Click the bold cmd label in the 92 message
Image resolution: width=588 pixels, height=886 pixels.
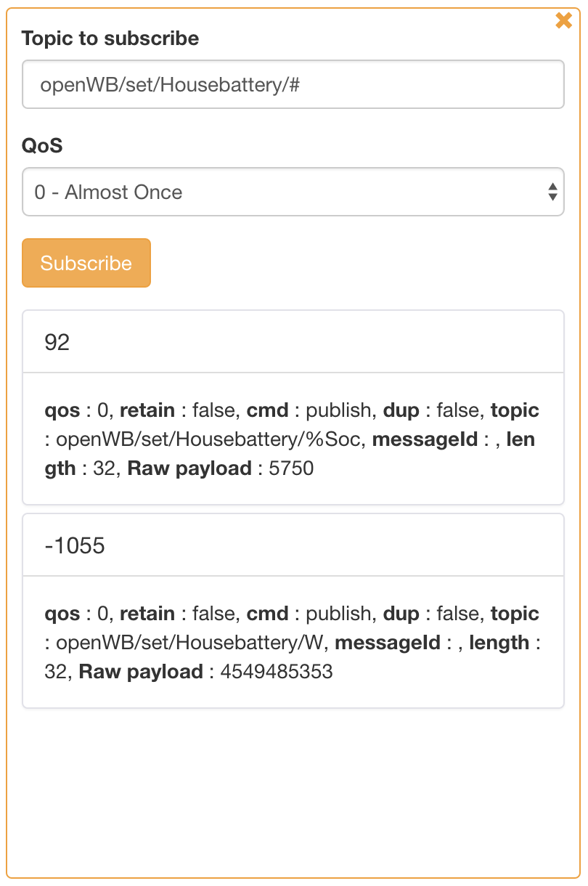[x=268, y=410]
